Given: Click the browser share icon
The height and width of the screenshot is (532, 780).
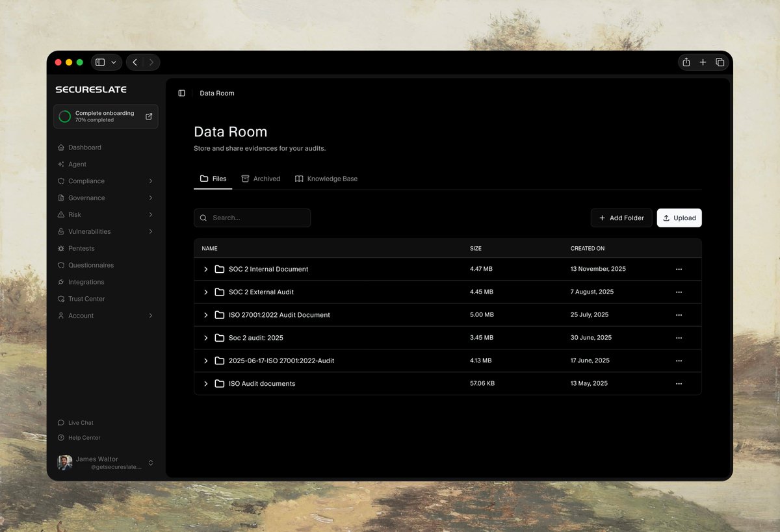Looking at the screenshot, I should (686, 62).
